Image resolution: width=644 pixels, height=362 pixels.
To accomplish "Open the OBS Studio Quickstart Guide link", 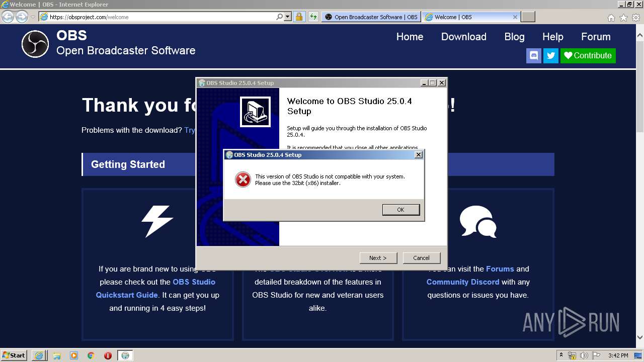I will [155, 289].
